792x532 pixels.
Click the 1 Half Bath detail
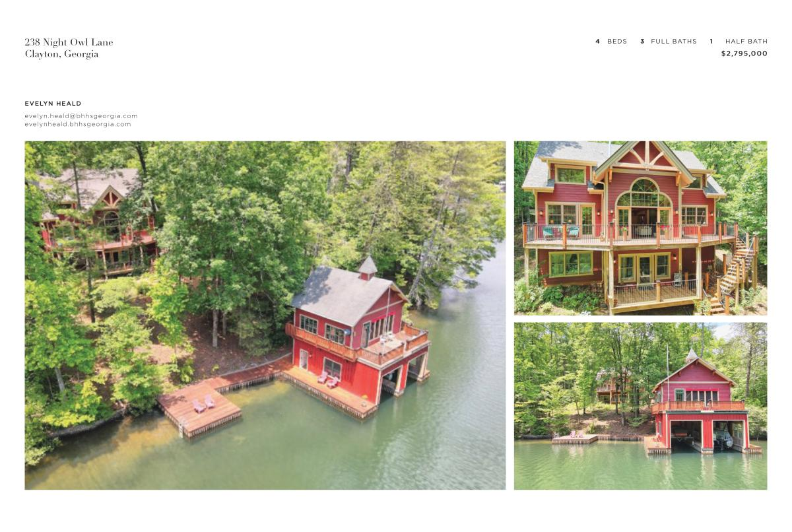point(739,42)
